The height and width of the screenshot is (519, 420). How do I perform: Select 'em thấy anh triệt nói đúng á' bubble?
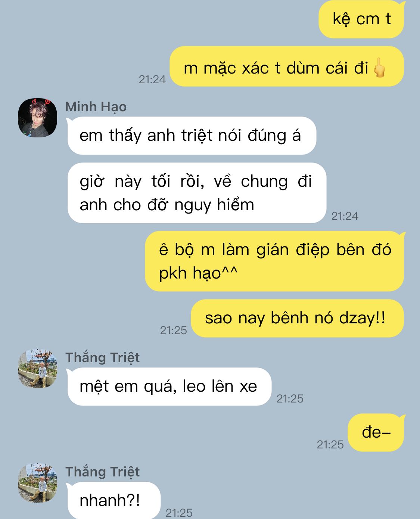[x=191, y=136]
